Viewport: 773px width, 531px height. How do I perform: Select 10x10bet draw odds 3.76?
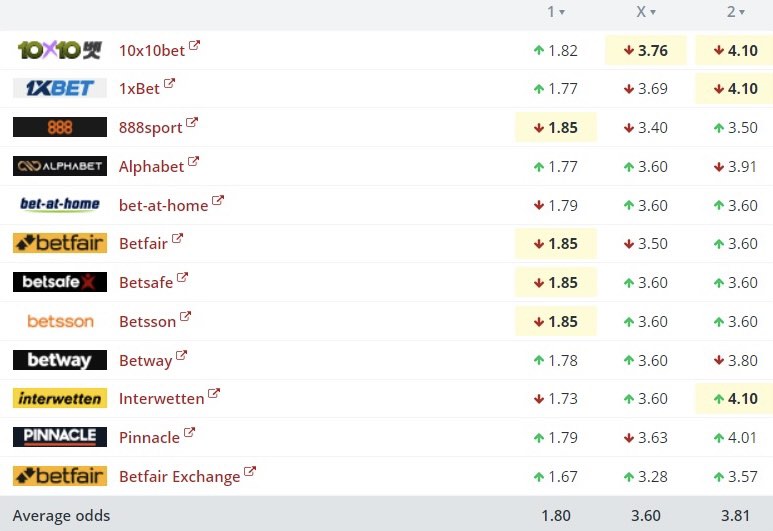tap(646, 50)
